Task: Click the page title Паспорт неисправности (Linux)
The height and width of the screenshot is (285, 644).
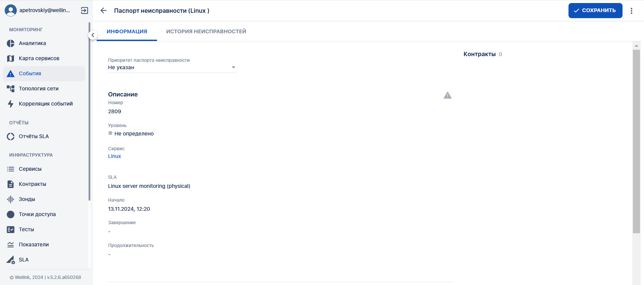Action: point(162,11)
